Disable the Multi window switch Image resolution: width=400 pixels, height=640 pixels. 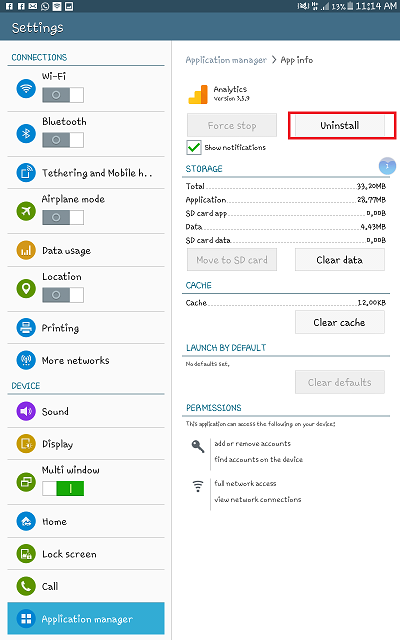pyautogui.click(x=63, y=488)
